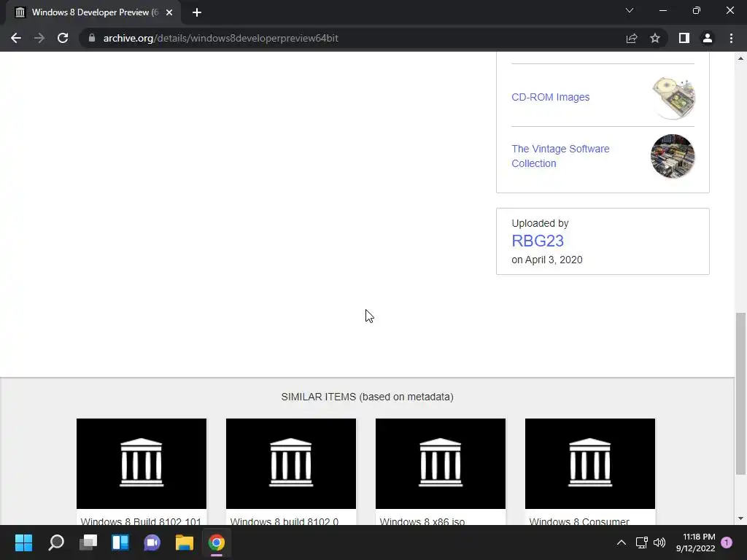Click the Vintage Software Collection thumbnail
747x560 pixels.
(x=673, y=156)
